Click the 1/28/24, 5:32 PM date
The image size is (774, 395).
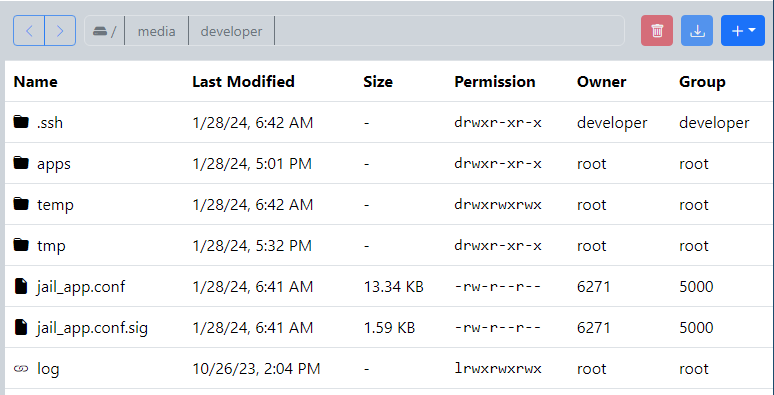(252, 246)
